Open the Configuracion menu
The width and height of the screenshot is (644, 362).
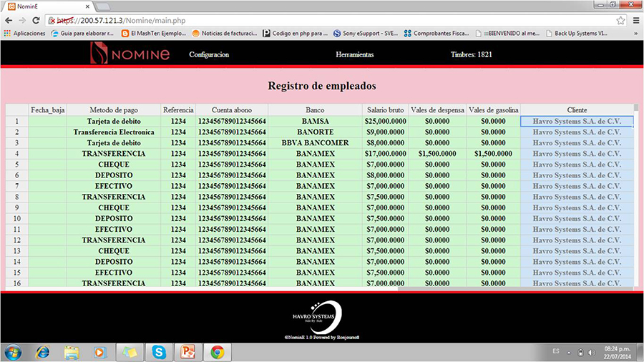(209, 54)
